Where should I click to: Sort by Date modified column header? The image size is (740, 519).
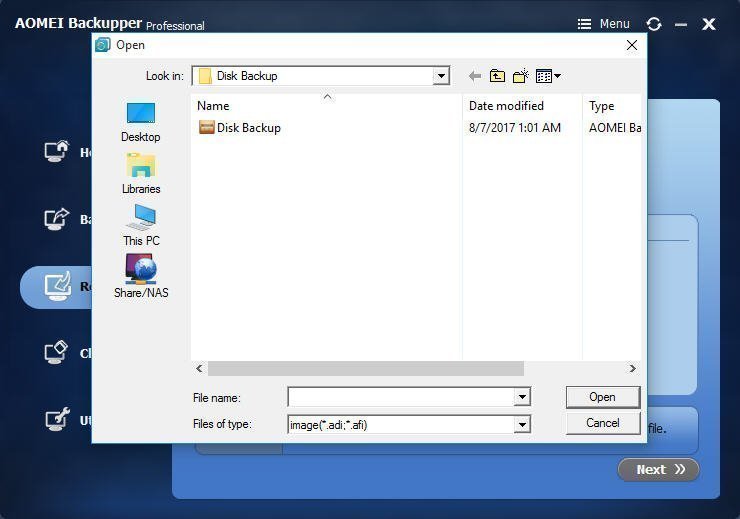point(522,106)
